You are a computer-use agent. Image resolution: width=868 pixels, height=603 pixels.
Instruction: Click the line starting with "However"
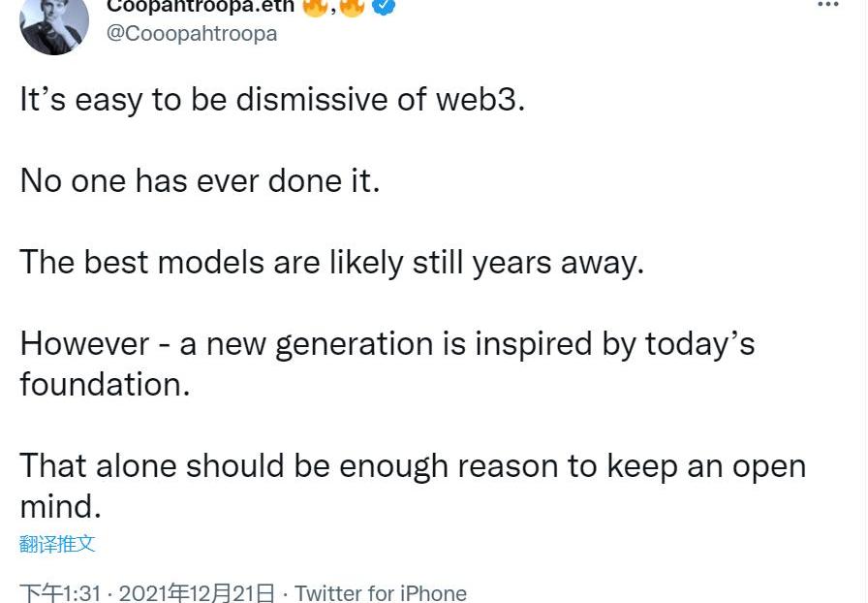[x=387, y=344]
